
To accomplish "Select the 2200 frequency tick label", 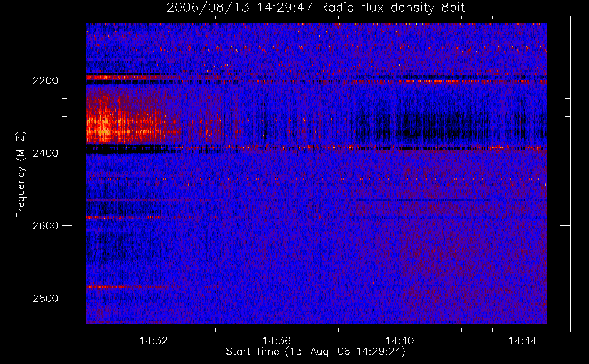I will [46, 80].
